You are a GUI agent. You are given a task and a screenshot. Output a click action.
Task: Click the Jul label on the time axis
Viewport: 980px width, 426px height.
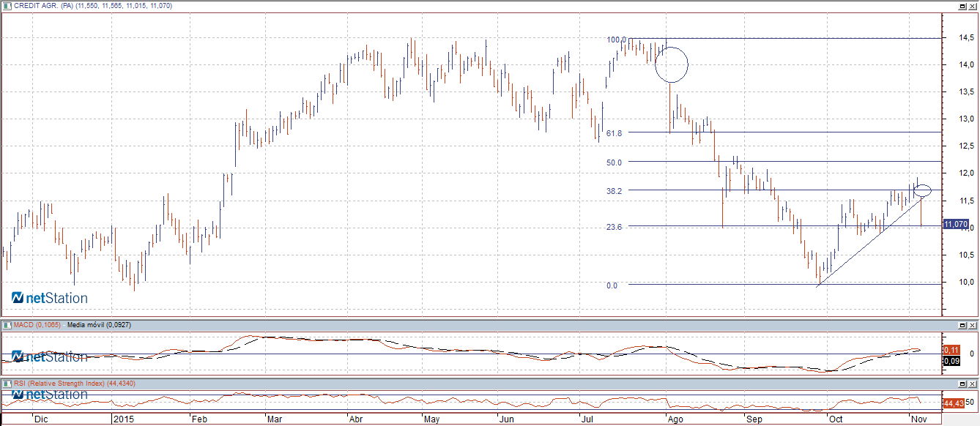[587, 419]
